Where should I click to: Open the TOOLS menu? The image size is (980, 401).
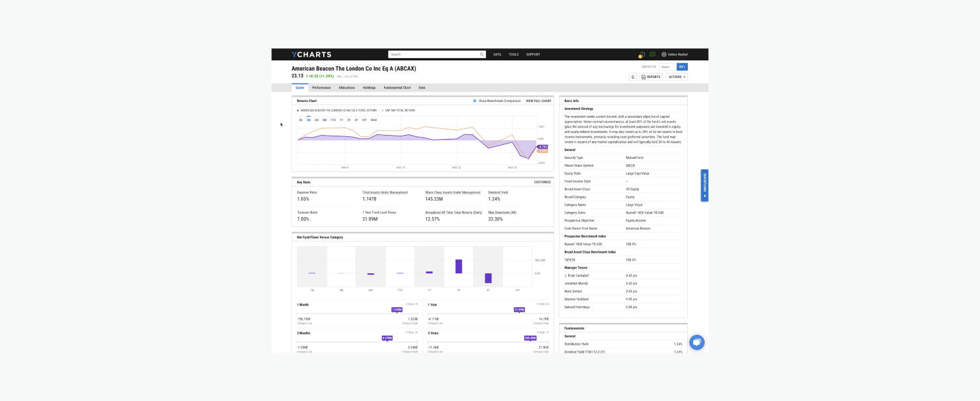513,54
